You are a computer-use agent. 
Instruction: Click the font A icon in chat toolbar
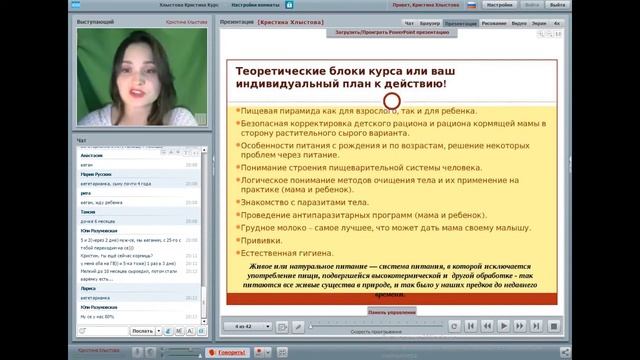click(x=190, y=331)
